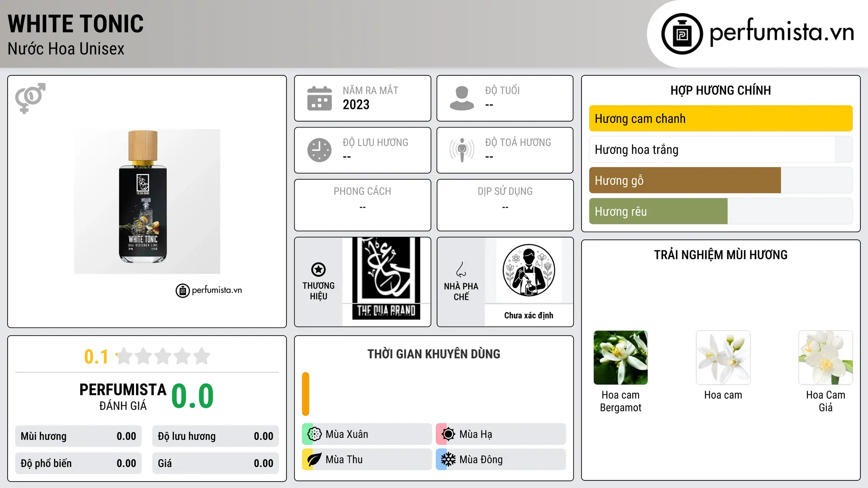Click the sun icon for Mùa Hạ
This screenshot has width=868, height=488.
click(448, 434)
